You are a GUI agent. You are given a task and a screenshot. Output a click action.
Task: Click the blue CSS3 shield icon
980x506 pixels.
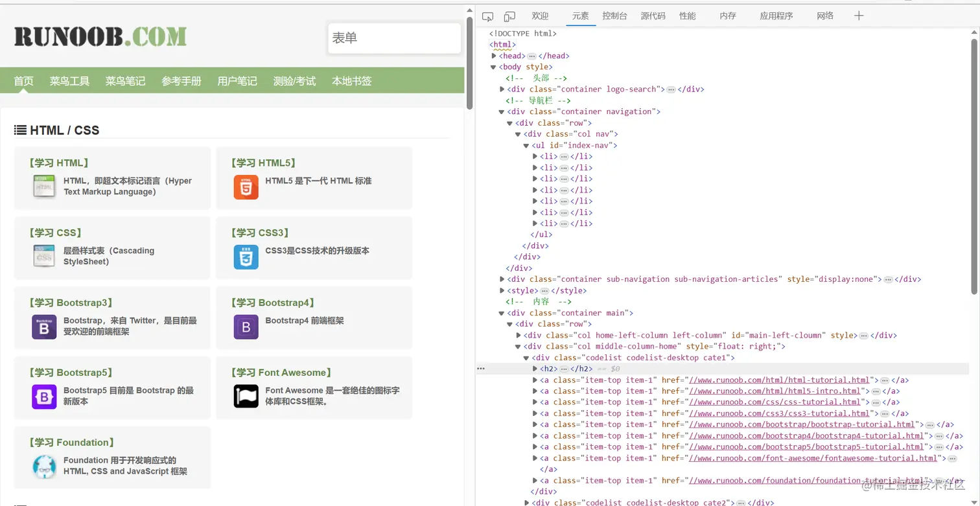246,257
